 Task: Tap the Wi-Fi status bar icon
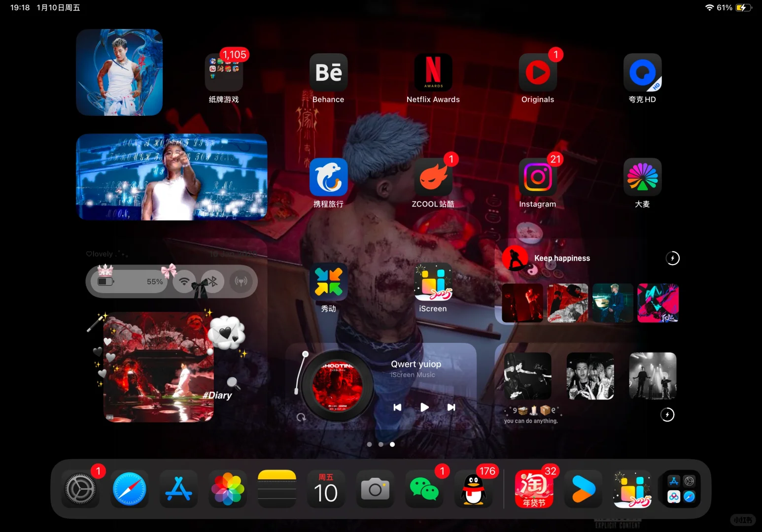coord(710,7)
